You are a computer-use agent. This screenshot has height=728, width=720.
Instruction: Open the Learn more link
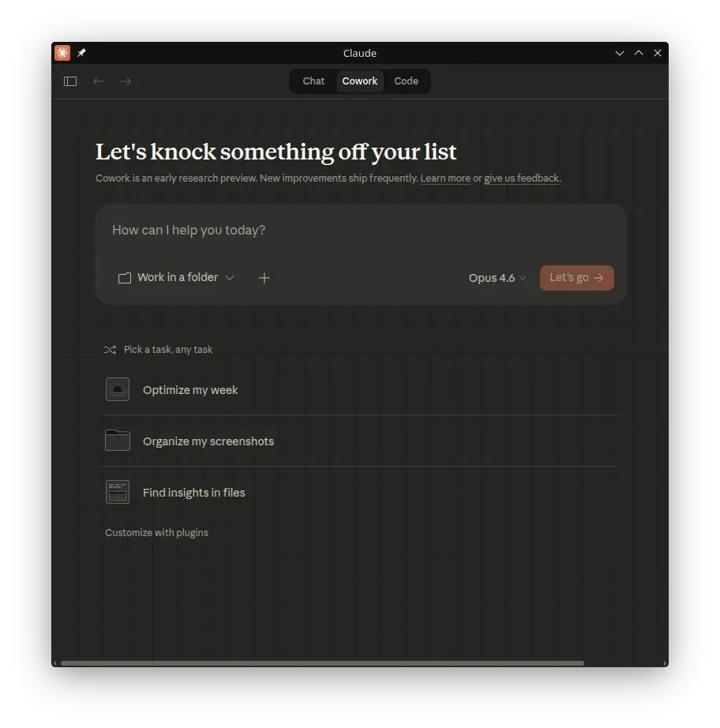click(x=445, y=178)
